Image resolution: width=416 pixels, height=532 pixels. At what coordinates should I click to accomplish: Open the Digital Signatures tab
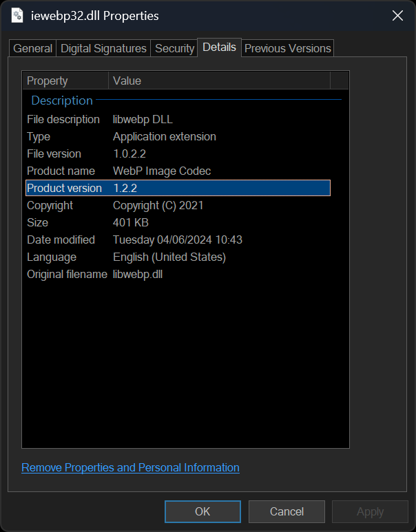[x=103, y=48]
